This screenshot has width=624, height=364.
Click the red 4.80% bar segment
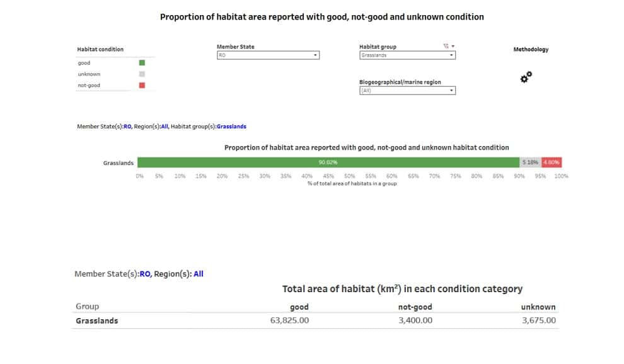coord(552,162)
